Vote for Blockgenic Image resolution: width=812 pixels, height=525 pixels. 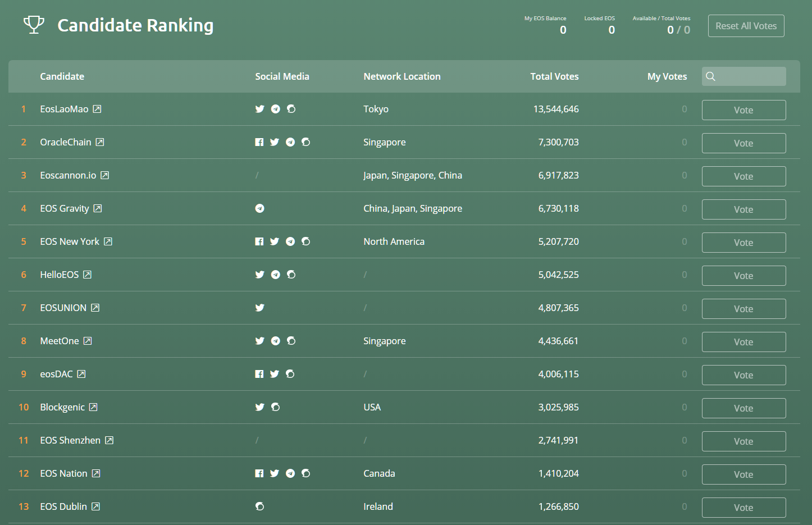[743, 408]
